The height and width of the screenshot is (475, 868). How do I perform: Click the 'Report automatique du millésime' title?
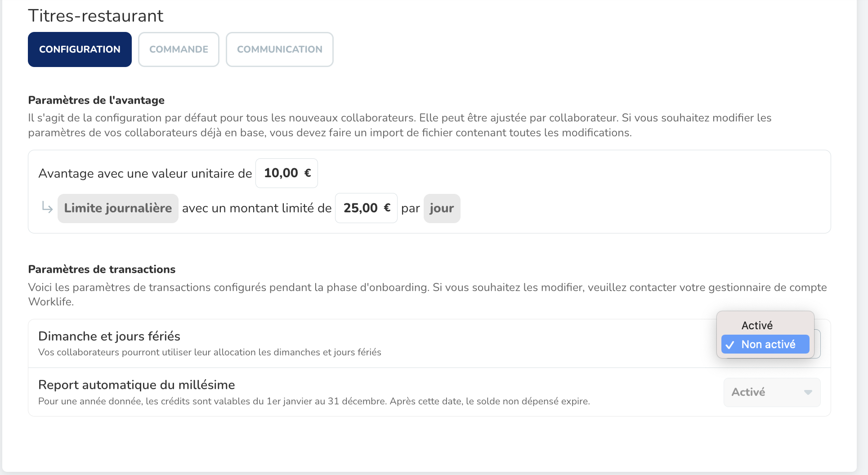click(136, 385)
